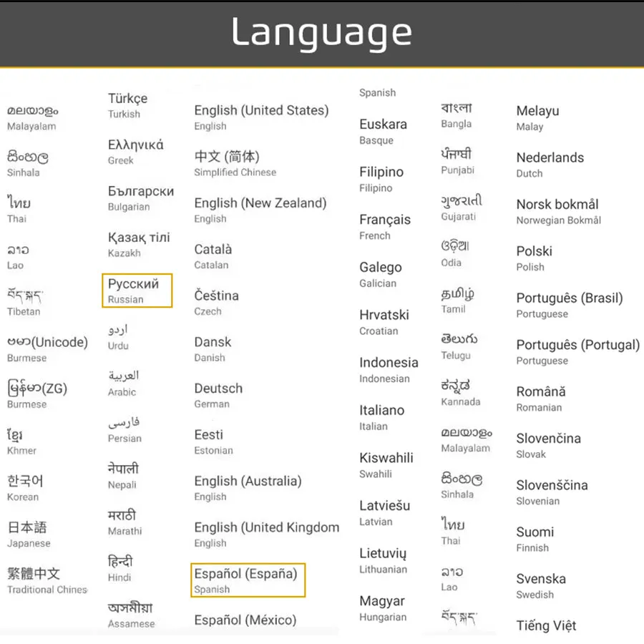The height and width of the screenshot is (644, 644).
Task: Select Ελληνικά Greek language entry
Action: tap(135, 152)
